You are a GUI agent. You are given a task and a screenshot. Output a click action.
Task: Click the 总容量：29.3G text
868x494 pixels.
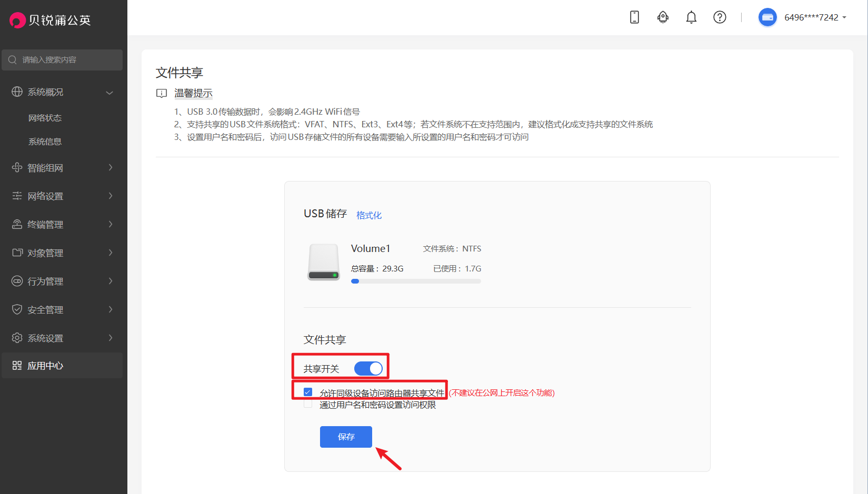pos(377,268)
